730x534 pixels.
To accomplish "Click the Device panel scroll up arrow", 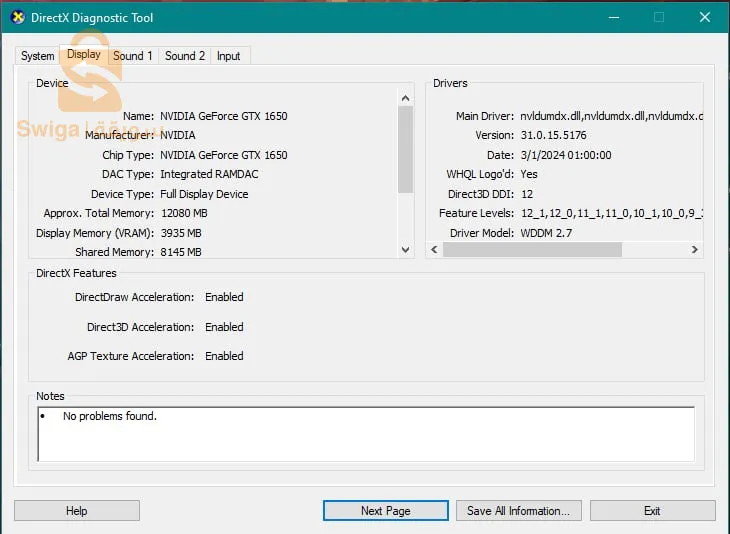I will point(405,99).
